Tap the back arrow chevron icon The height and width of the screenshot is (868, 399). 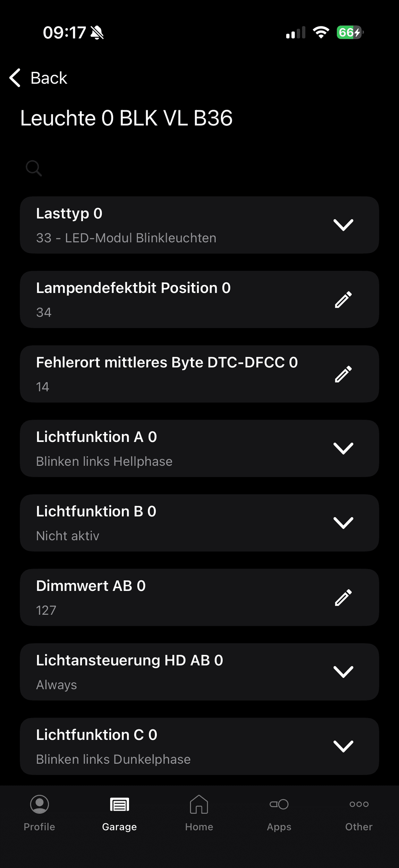pos(15,77)
